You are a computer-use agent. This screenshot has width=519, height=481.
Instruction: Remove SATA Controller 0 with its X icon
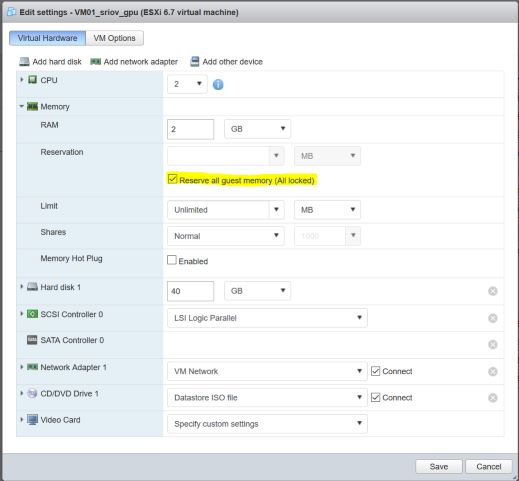[493, 344]
